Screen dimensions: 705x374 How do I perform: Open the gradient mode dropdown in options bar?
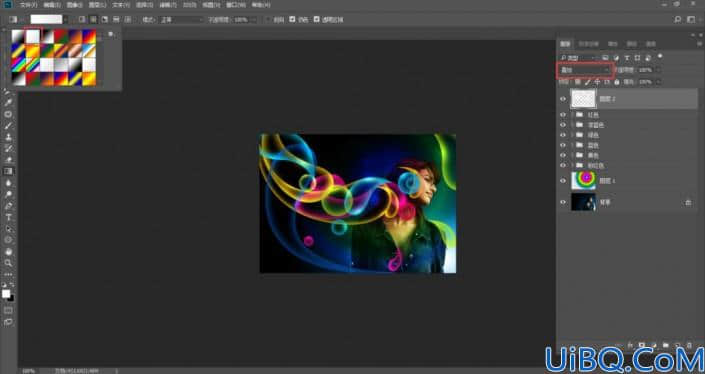tap(181, 20)
